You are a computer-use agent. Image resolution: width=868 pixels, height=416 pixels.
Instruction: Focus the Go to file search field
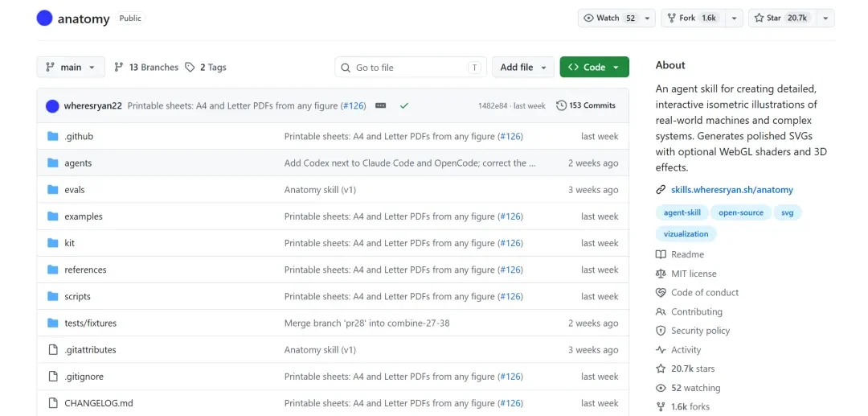(410, 68)
